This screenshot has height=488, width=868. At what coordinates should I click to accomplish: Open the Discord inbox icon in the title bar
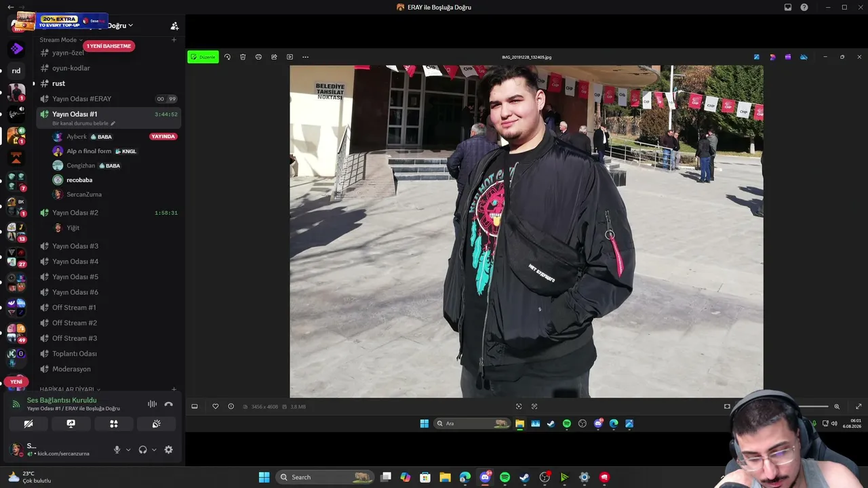788,7
